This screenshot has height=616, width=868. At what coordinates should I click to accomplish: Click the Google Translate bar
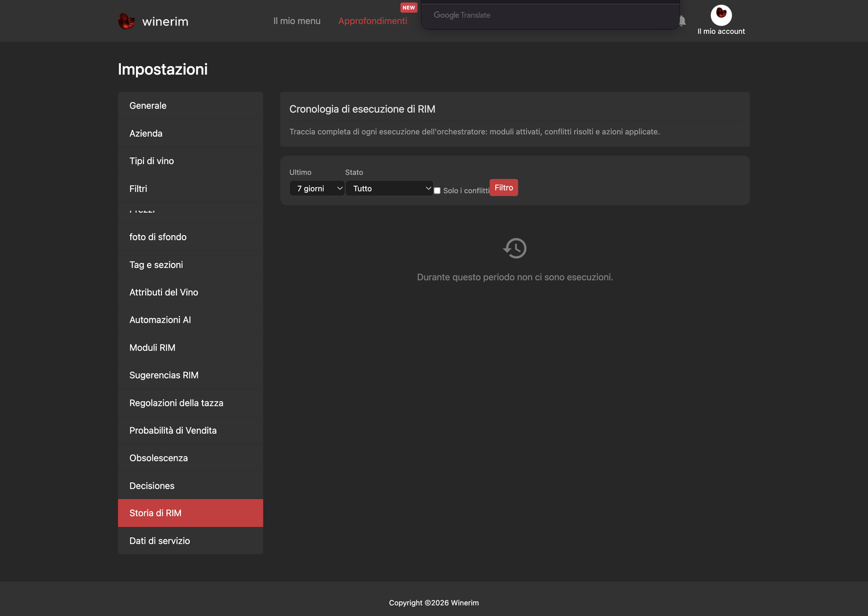550,15
